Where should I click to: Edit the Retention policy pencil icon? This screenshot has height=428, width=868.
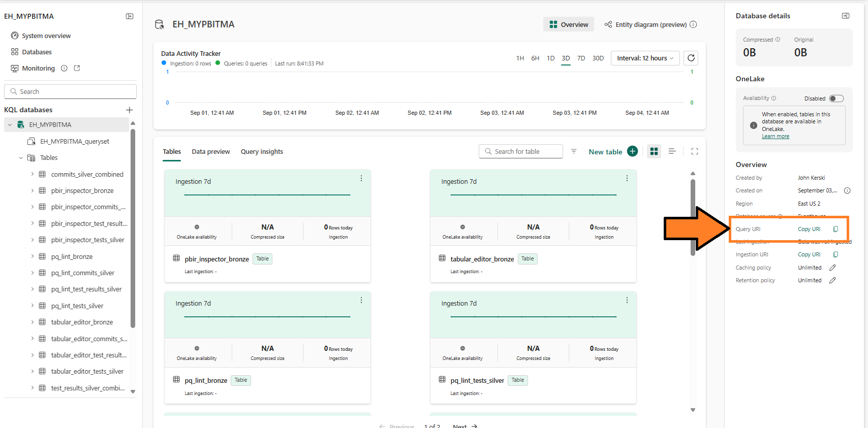click(832, 280)
